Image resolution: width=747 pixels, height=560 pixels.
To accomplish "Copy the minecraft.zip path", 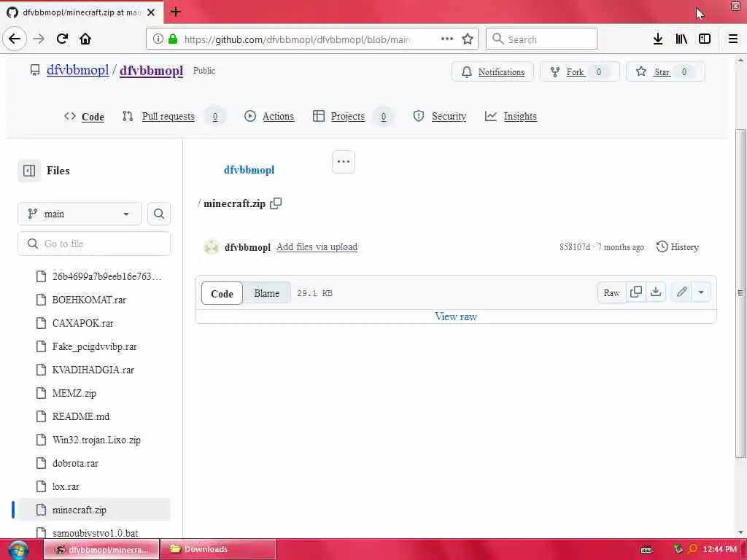I will [x=276, y=203].
